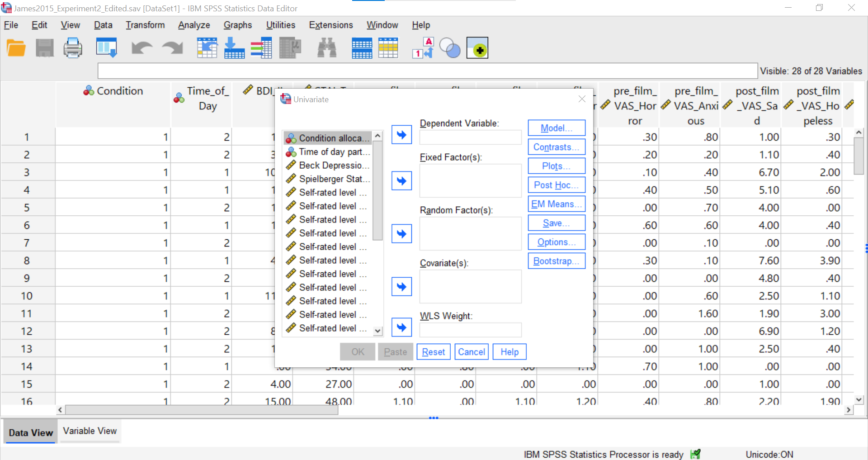This screenshot has width=868, height=460.
Task: Click the Undo arrow icon
Action: 142,48
